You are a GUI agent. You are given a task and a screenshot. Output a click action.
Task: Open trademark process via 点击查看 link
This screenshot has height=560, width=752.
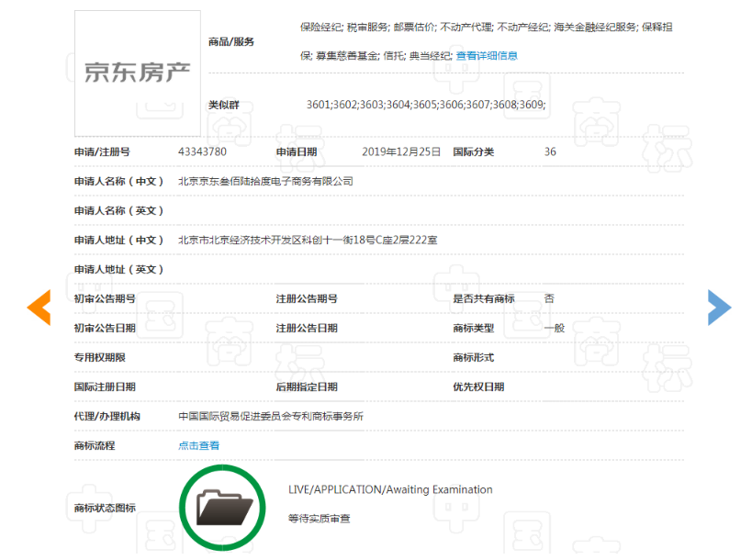pos(198,445)
